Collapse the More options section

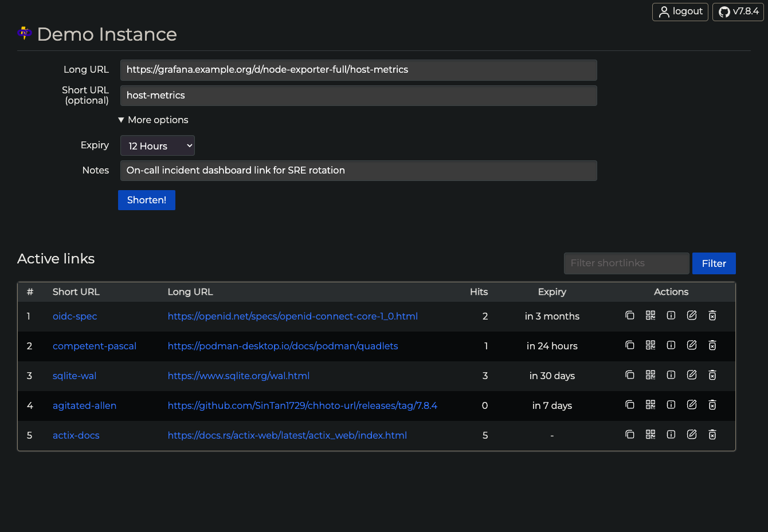coord(153,120)
